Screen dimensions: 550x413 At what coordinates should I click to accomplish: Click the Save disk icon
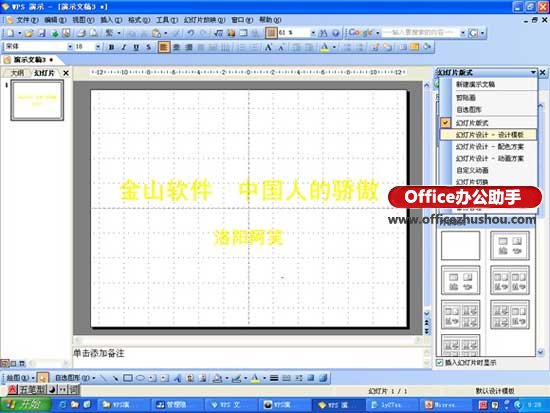42,33
